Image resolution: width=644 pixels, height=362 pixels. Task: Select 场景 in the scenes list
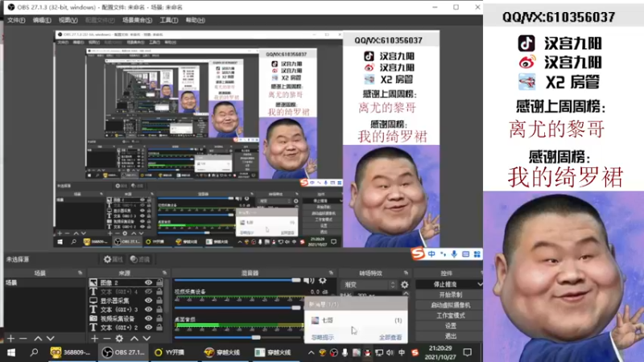pos(45,283)
